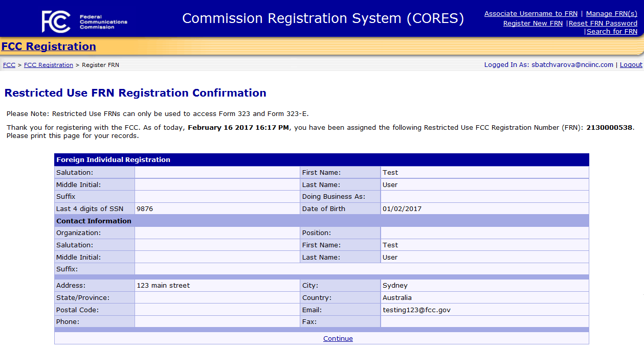Log out using the Logout link

[631, 65]
